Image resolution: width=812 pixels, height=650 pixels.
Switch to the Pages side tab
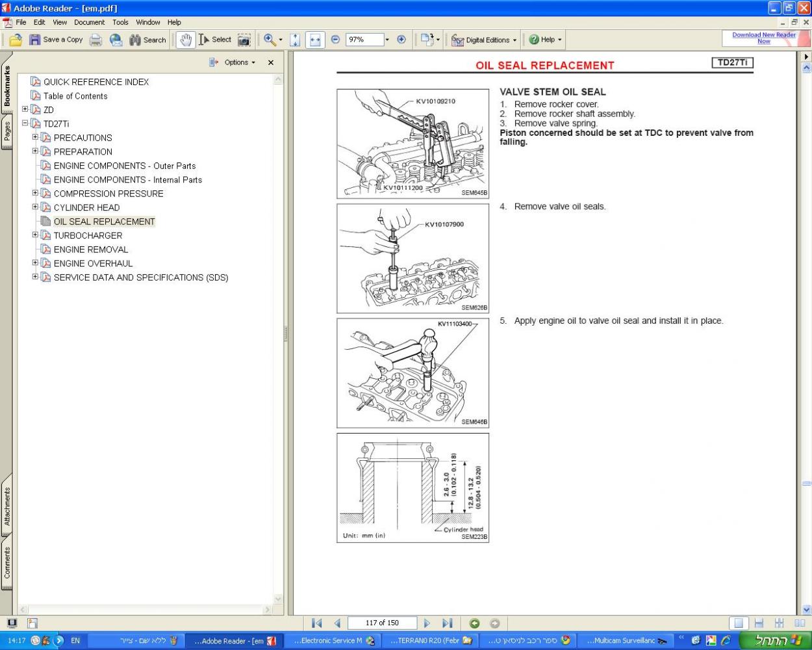point(7,132)
